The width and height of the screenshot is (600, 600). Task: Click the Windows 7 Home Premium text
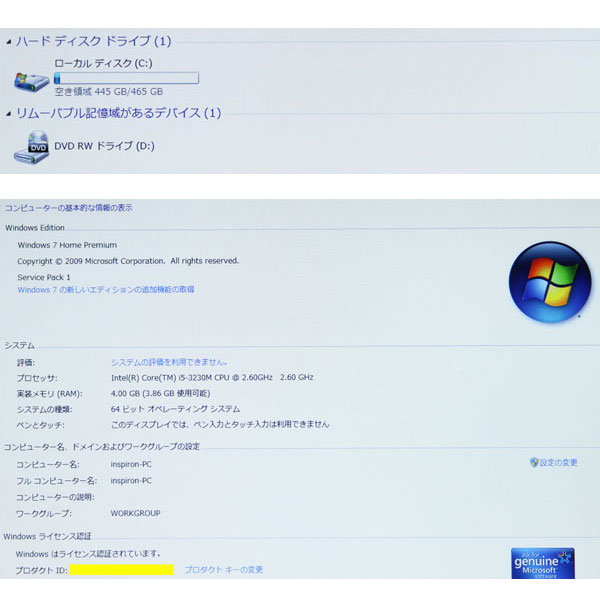(x=67, y=245)
